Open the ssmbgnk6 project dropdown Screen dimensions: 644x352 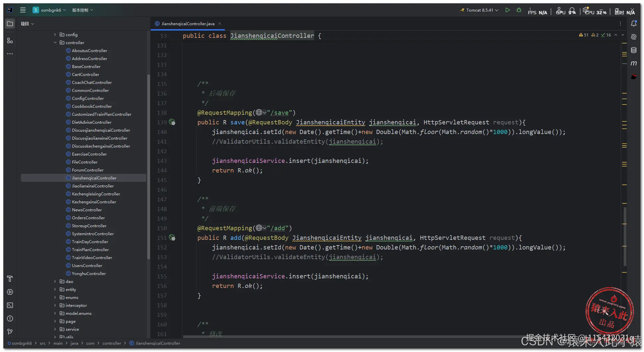[x=49, y=10]
